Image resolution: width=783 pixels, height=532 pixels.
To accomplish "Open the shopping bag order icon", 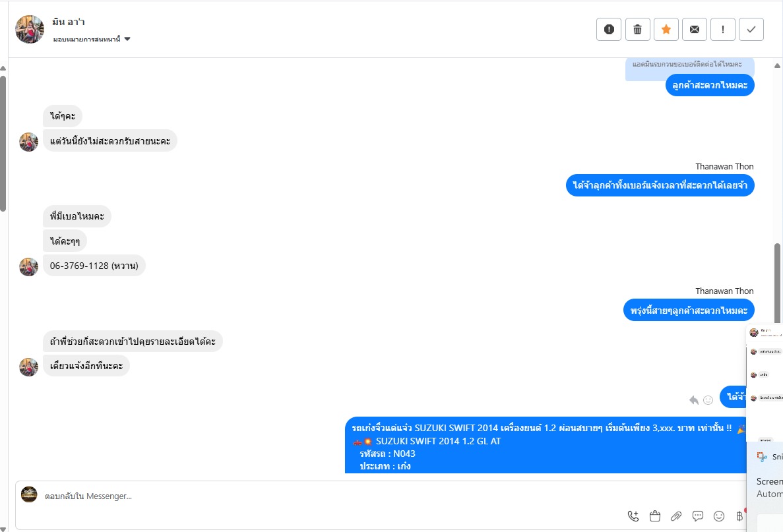I will (x=654, y=516).
